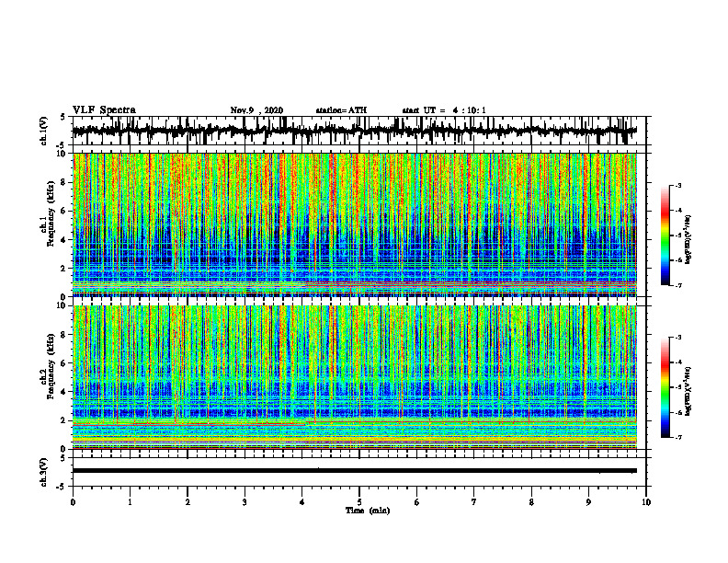The image size is (728, 563).
Task: Click the "-5" tick on ch.1(V) axis
Action: coord(62,144)
